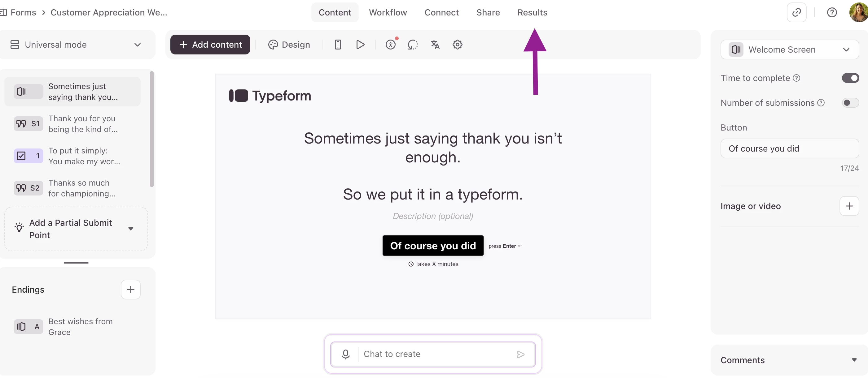Enable the Number of submissions toggle
The image size is (868, 378).
[x=850, y=103]
